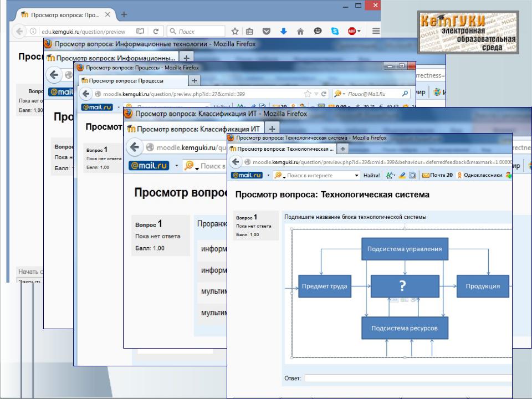
Task: Open search engine dropdown beside 'Поиск@Mail.Ru'
Action: click(340, 94)
